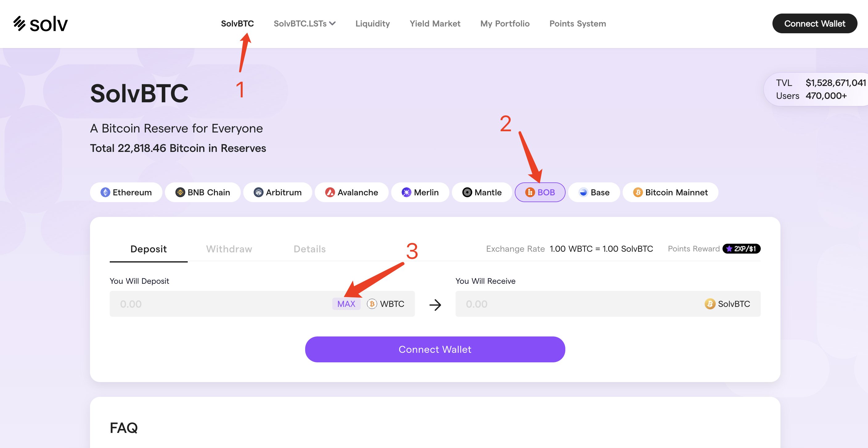868x448 pixels.
Task: Go to My Portfolio
Action: (505, 24)
